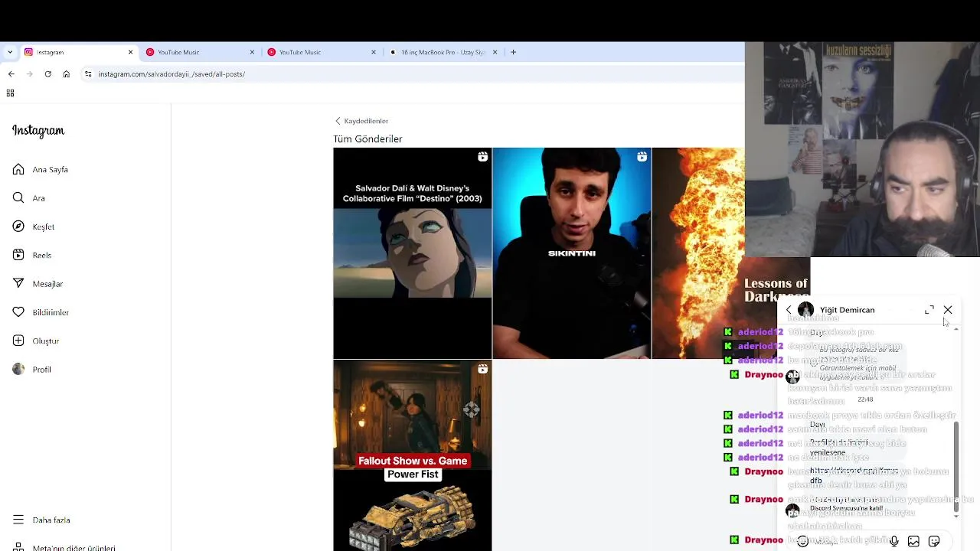Open the SIKINTINI reel thumbnail
The image size is (980, 551).
tap(571, 253)
